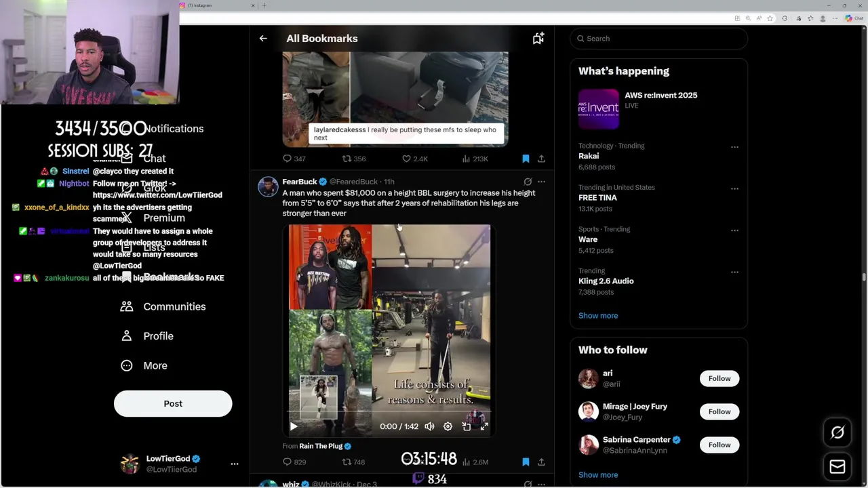
Task: Open video settings gear menu
Action: click(448, 426)
